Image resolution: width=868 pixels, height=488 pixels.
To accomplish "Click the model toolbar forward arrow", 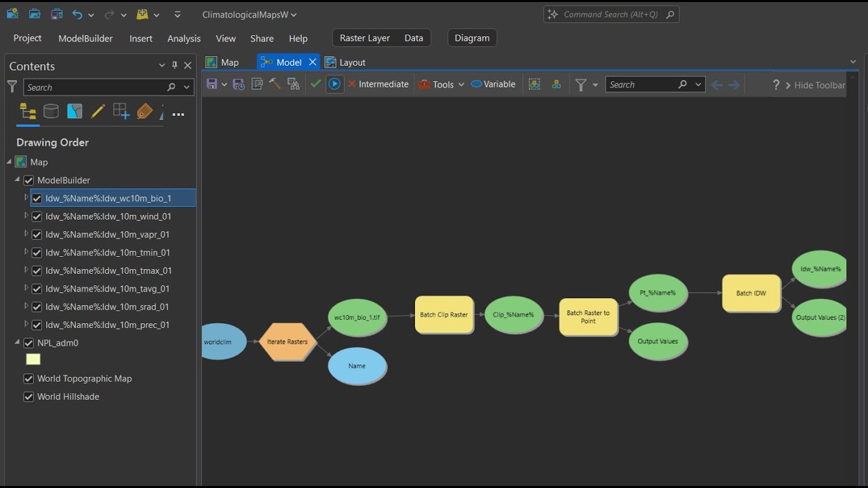I will 734,85.
